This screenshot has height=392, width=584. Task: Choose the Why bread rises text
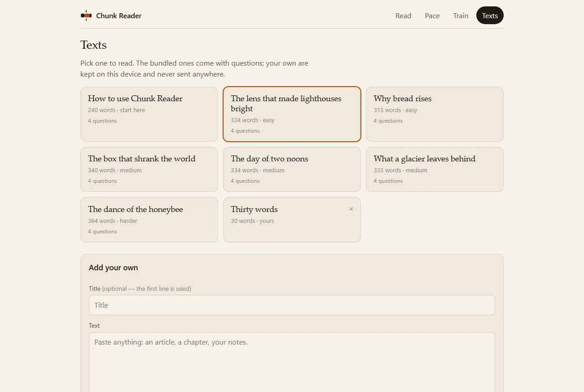[x=435, y=114]
